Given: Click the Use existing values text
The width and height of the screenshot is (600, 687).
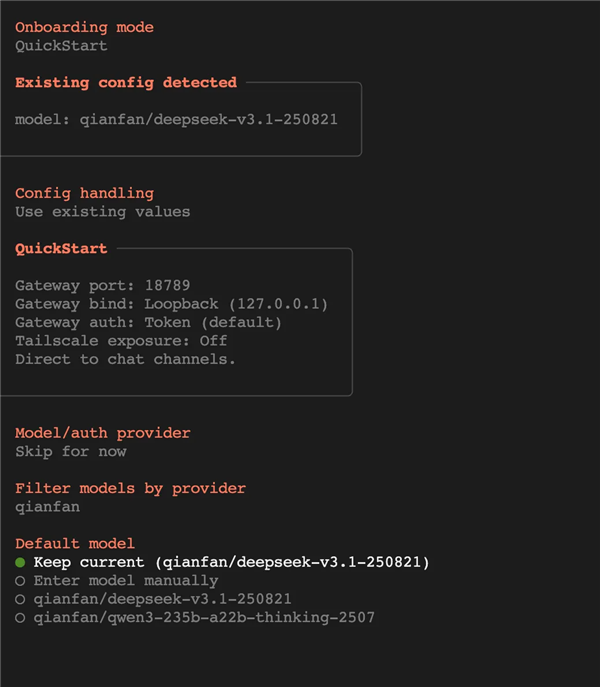Looking at the screenshot, I should coord(102,212).
